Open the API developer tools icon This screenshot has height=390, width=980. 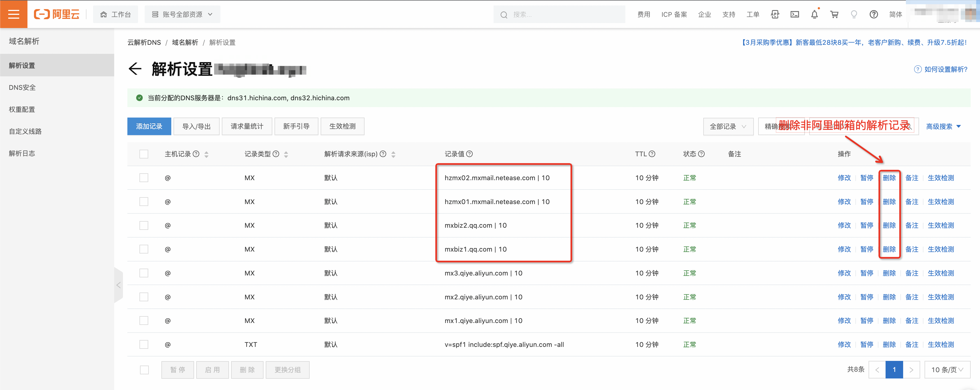[775, 15]
